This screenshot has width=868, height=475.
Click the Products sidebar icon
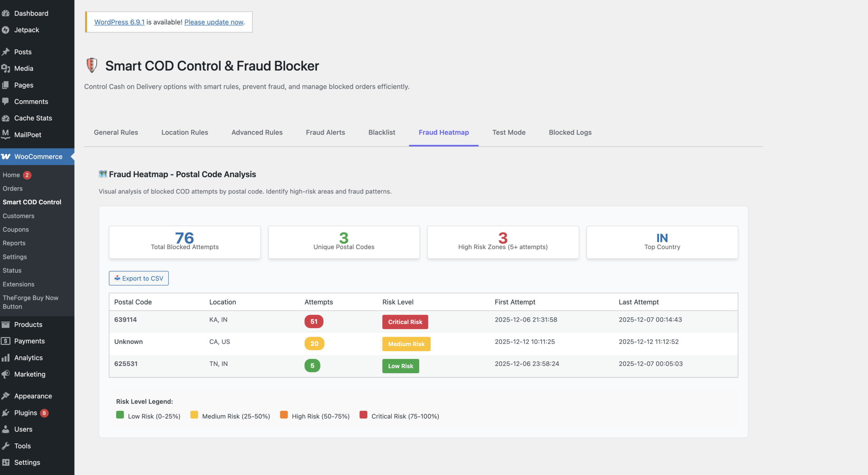click(6, 324)
